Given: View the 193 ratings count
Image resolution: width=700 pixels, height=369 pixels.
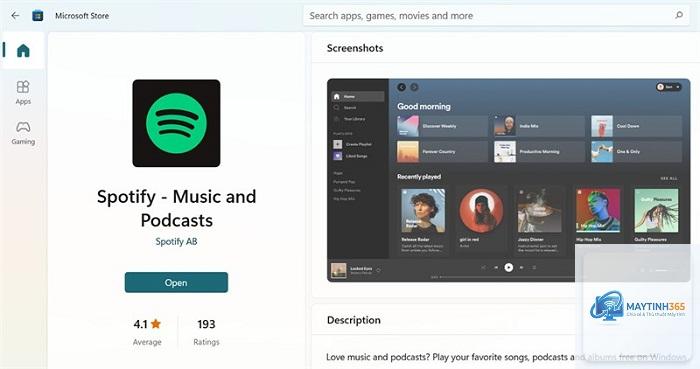Looking at the screenshot, I should tap(206, 324).
